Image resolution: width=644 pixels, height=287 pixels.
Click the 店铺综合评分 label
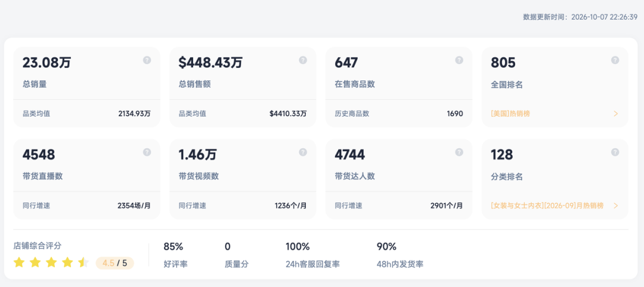click(38, 245)
